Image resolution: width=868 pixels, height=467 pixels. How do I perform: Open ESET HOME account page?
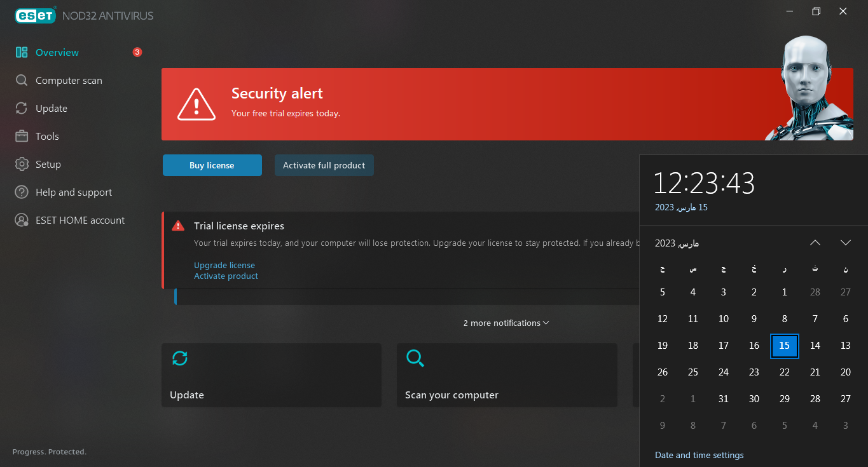80,220
